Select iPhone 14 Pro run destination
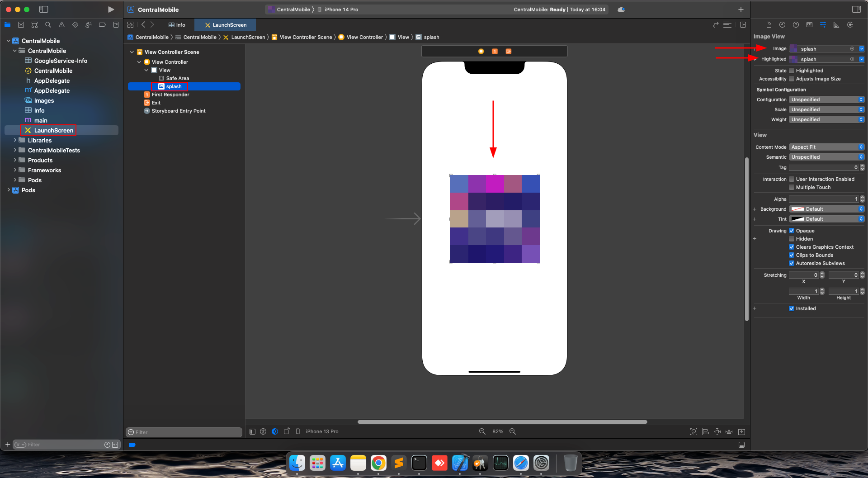The height and width of the screenshot is (478, 868). click(338, 9)
